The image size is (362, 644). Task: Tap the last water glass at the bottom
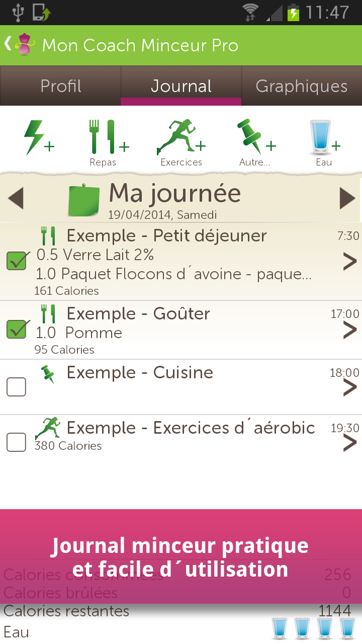coord(347,629)
